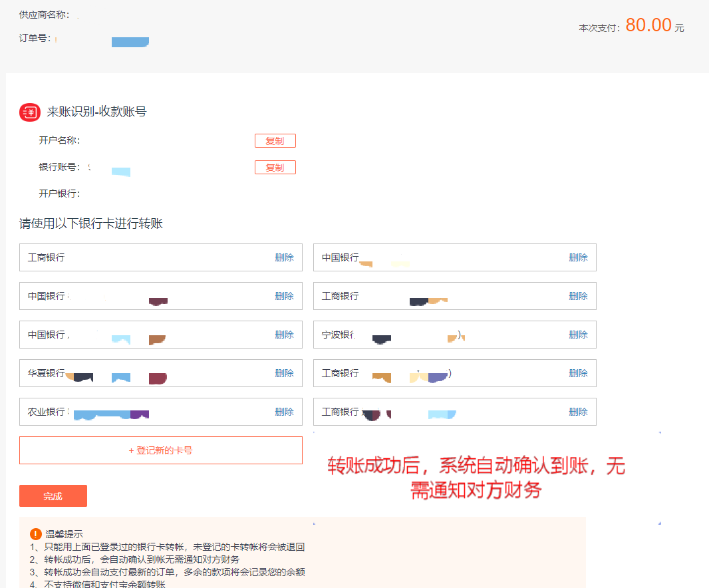The width and height of the screenshot is (709, 588).
Task: Click 复制 next to 银行账号
Action: point(275,167)
